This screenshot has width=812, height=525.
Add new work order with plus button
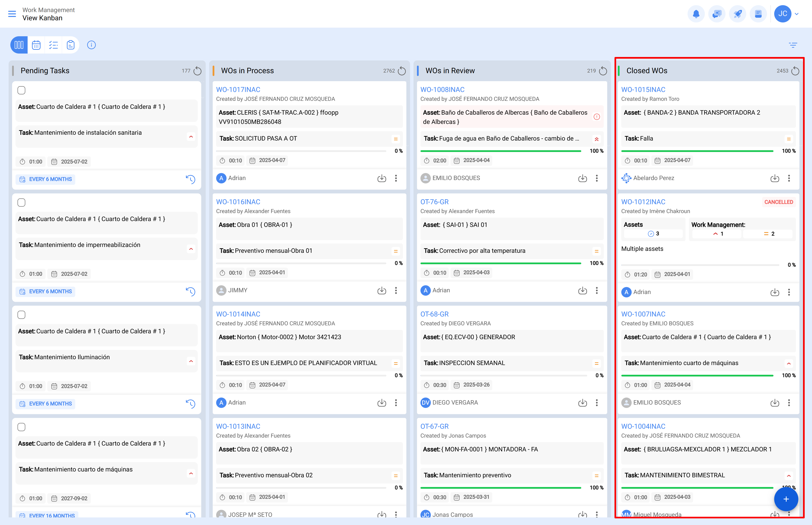786,499
